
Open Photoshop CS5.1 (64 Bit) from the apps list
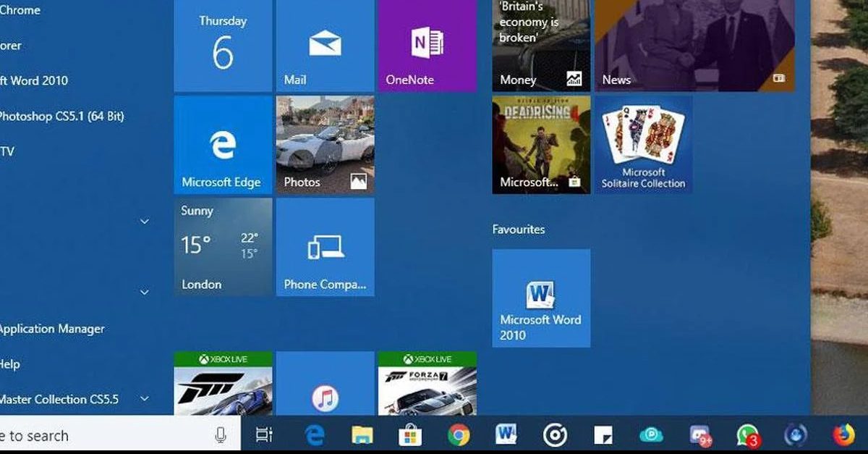coord(61,116)
